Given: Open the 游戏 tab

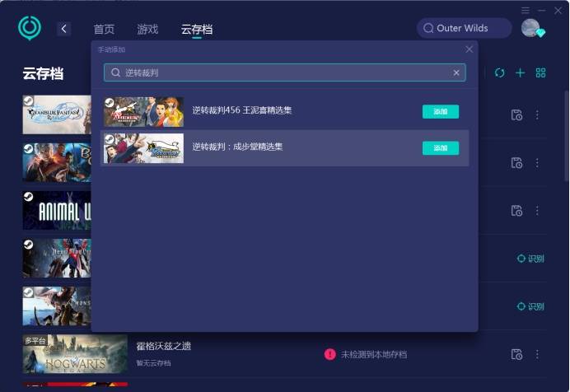Looking at the screenshot, I should (x=147, y=29).
